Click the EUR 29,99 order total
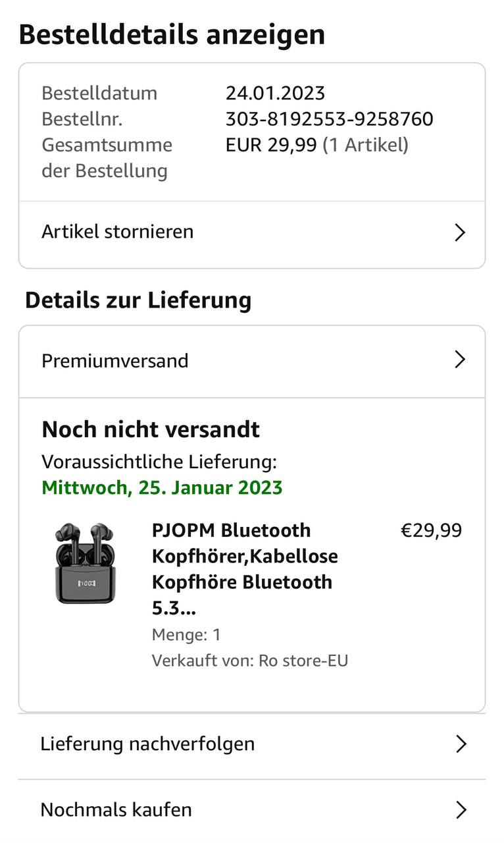 point(271,145)
